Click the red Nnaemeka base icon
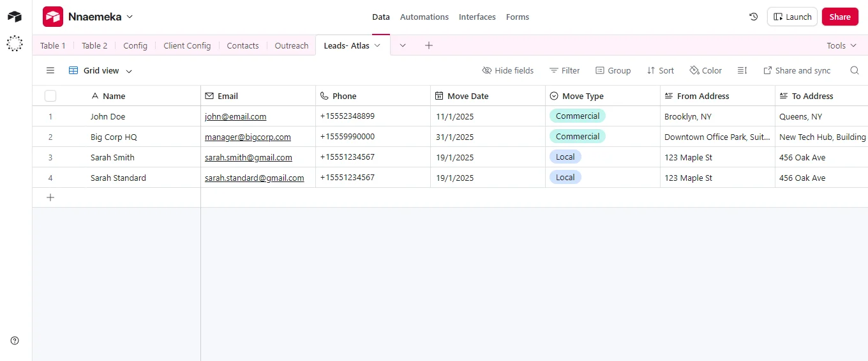 click(53, 17)
